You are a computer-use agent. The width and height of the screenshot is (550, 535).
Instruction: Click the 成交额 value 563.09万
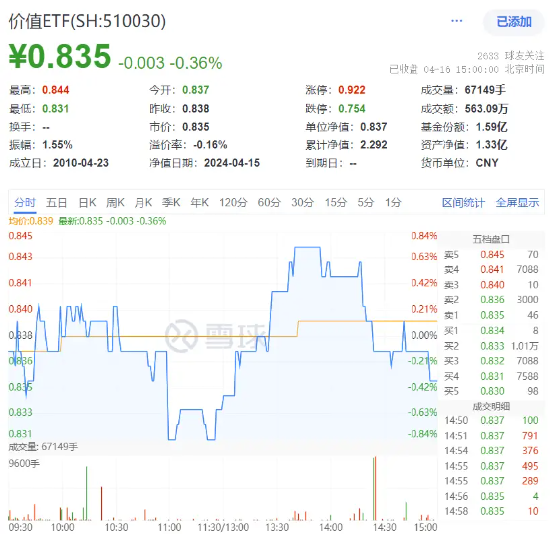486,109
